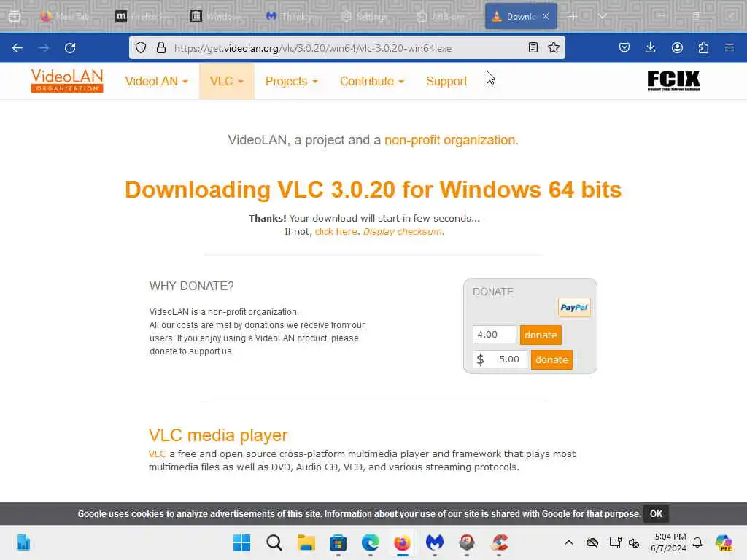Click the network display tray icon
The height and width of the screenshot is (560, 747).
(x=615, y=542)
